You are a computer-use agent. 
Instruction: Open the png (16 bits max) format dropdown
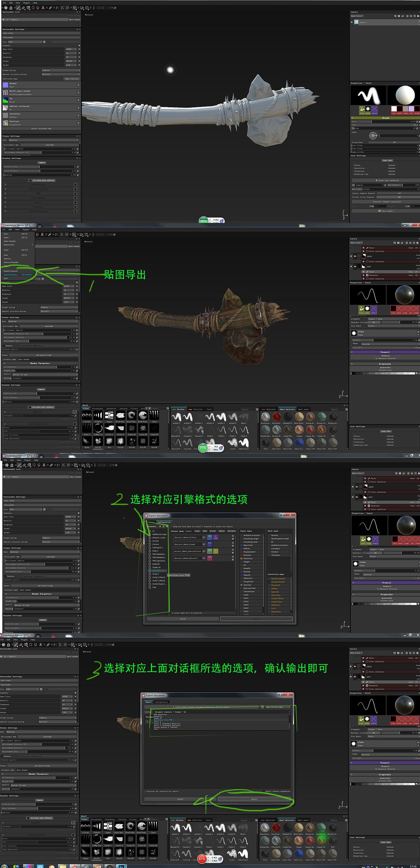[278, 707]
